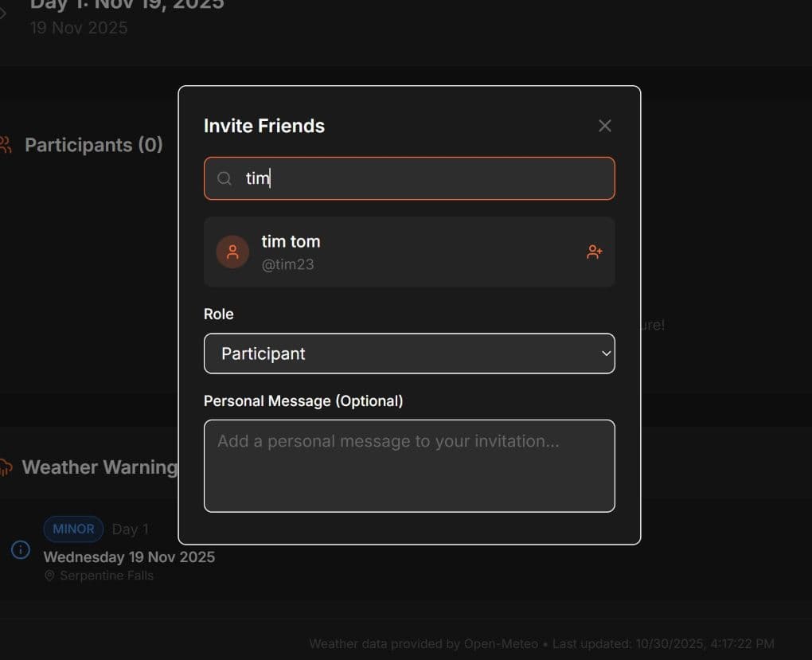Click the weather warning cloud icon
The image size is (812, 660).
[x=5, y=467]
